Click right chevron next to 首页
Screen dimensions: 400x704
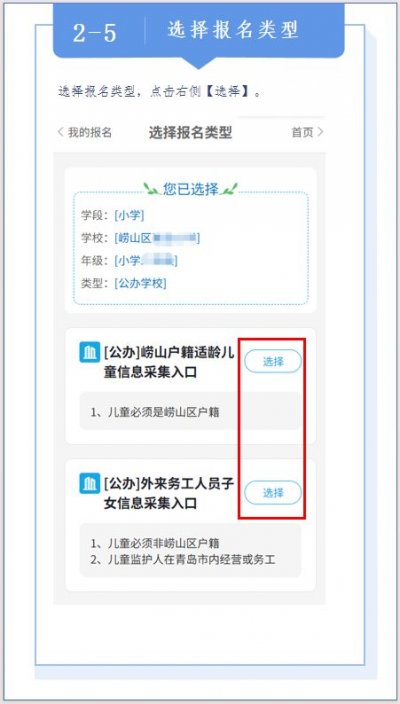(x=320, y=132)
